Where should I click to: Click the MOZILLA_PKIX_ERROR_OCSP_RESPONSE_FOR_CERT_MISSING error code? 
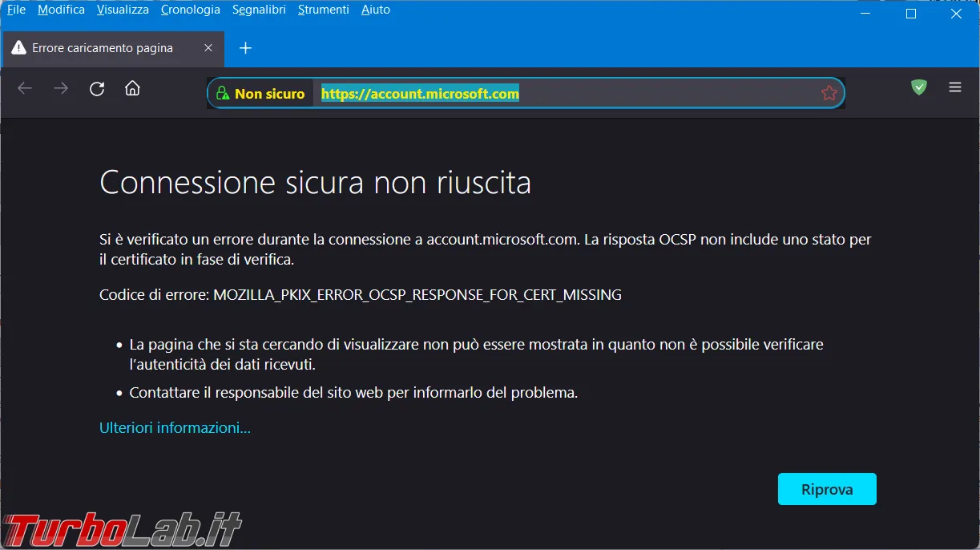(x=417, y=295)
